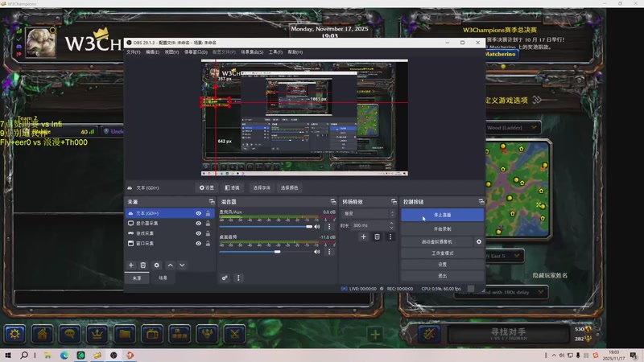Open W3Champions chat bubble icon
Viewport: 644px width, 362px height.
point(69,334)
